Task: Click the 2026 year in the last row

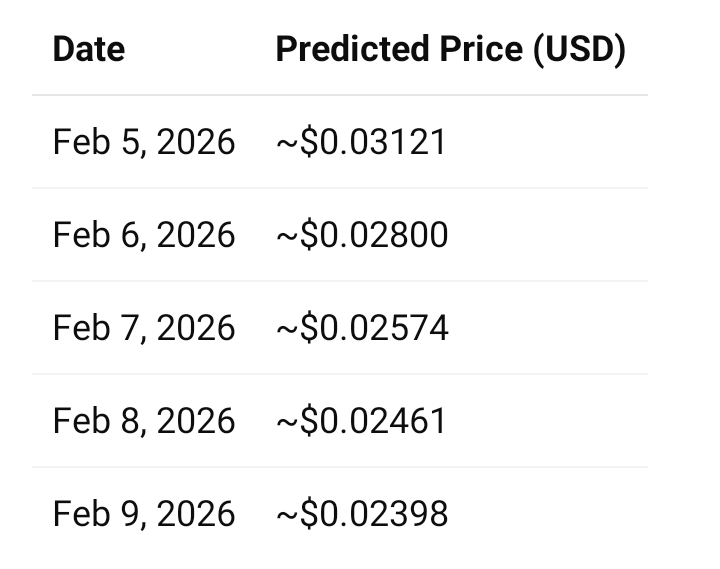Action: click(196, 514)
